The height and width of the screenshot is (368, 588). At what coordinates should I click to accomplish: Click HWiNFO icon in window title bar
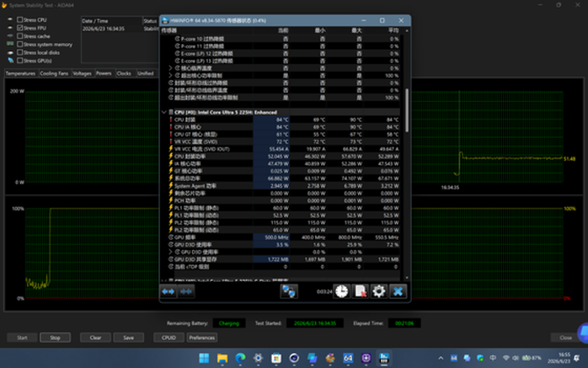click(x=165, y=20)
